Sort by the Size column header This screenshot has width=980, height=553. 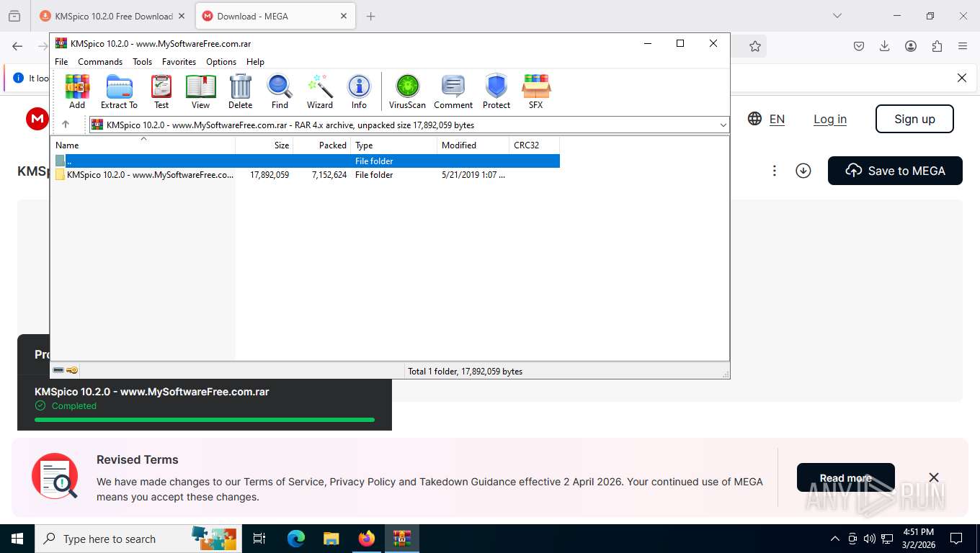coord(264,145)
